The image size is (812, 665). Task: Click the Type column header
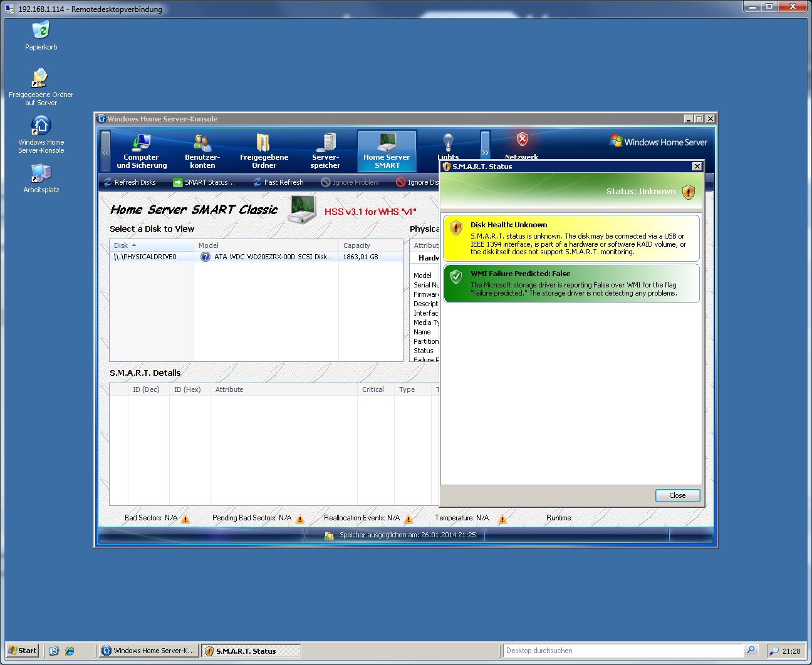click(413, 389)
